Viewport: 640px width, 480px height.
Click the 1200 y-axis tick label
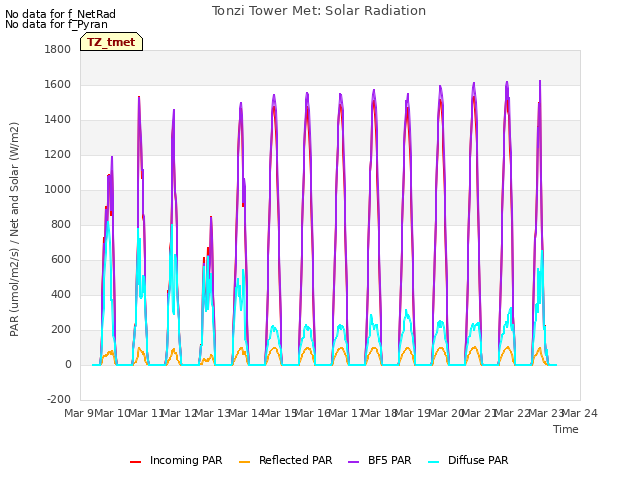click(58, 155)
